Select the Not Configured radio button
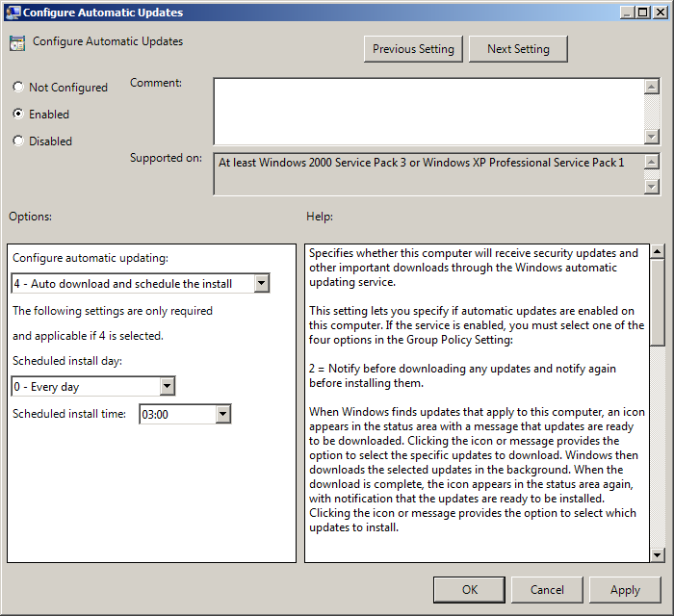This screenshot has width=674, height=616. coord(18,88)
